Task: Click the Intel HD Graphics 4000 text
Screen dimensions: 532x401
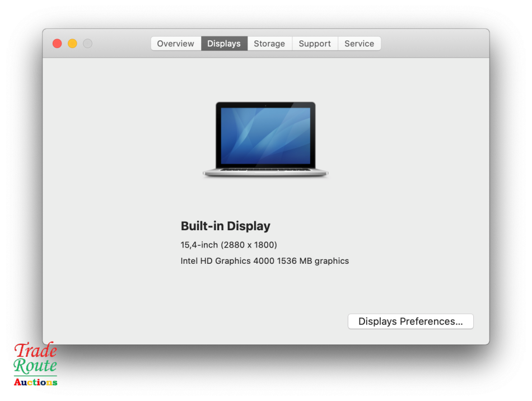Action: click(x=264, y=260)
